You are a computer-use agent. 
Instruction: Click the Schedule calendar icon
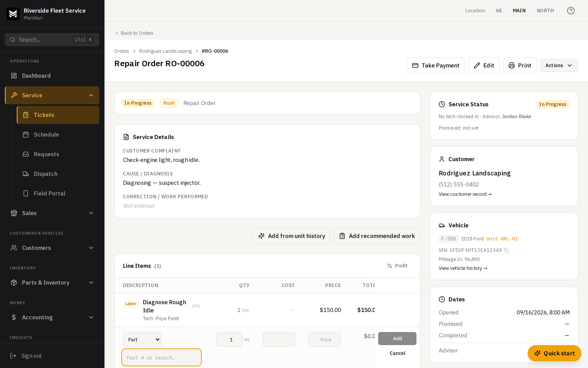point(26,135)
